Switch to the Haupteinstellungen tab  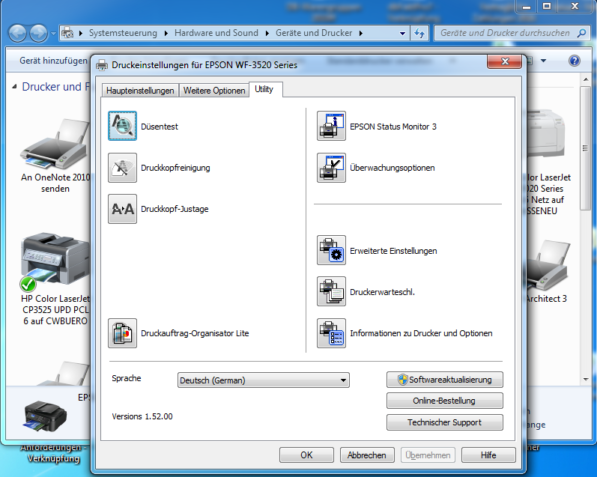140,91
